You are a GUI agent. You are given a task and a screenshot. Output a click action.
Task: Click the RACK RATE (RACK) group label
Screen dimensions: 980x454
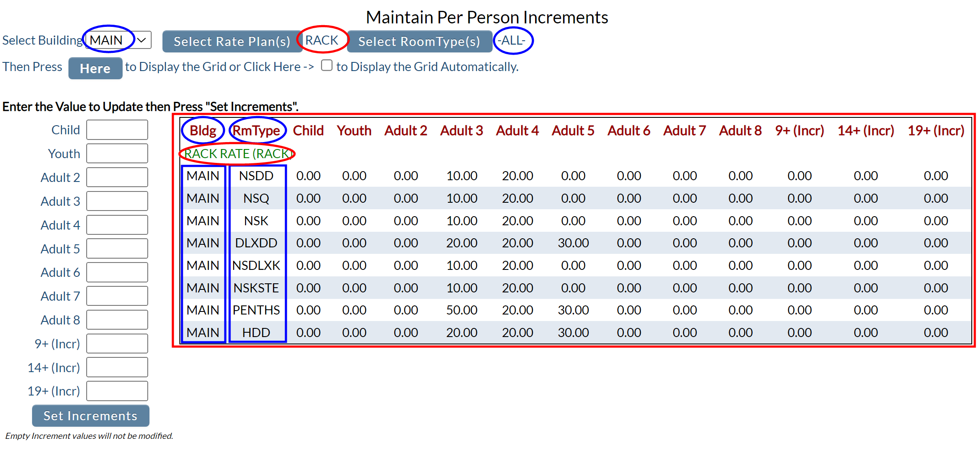point(238,153)
